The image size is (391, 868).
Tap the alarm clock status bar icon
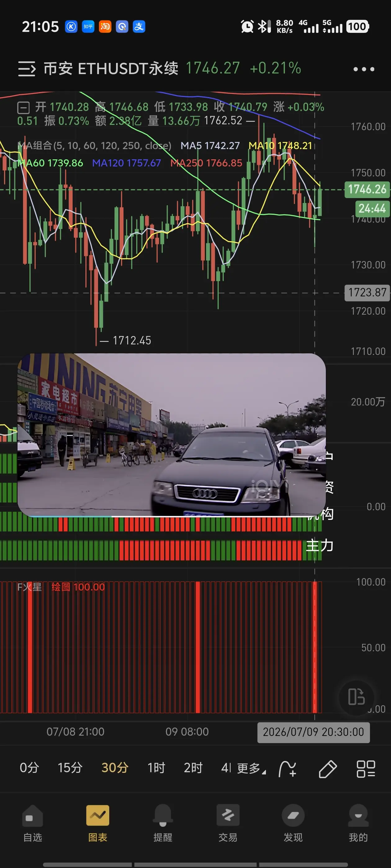pyautogui.click(x=247, y=26)
